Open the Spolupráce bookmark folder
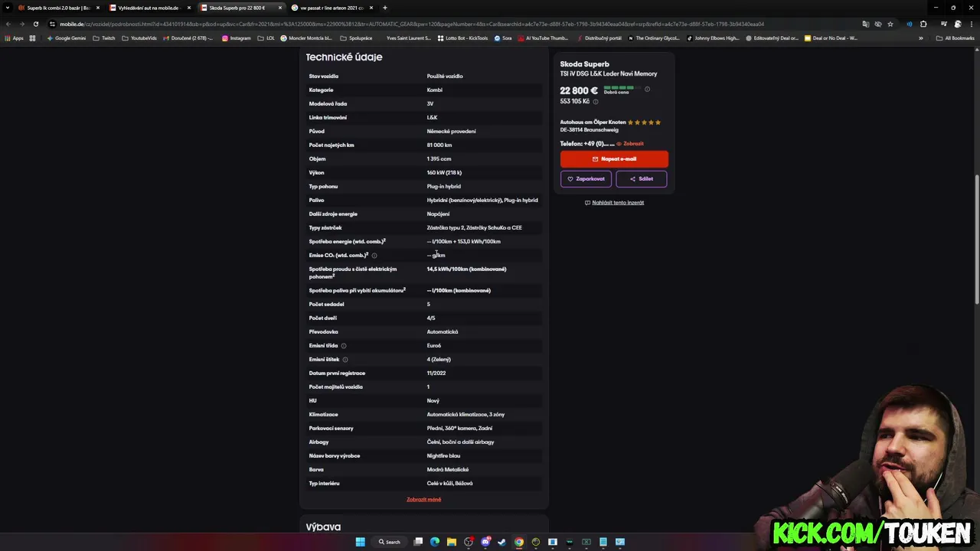Viewport: 980px width, 551px height. pyautogui.click(x=356, y=37)
